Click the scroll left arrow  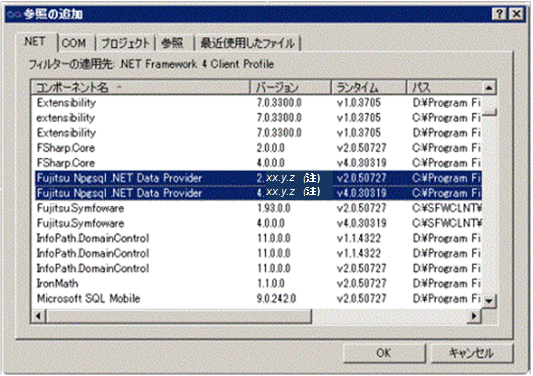pos(38,316)
